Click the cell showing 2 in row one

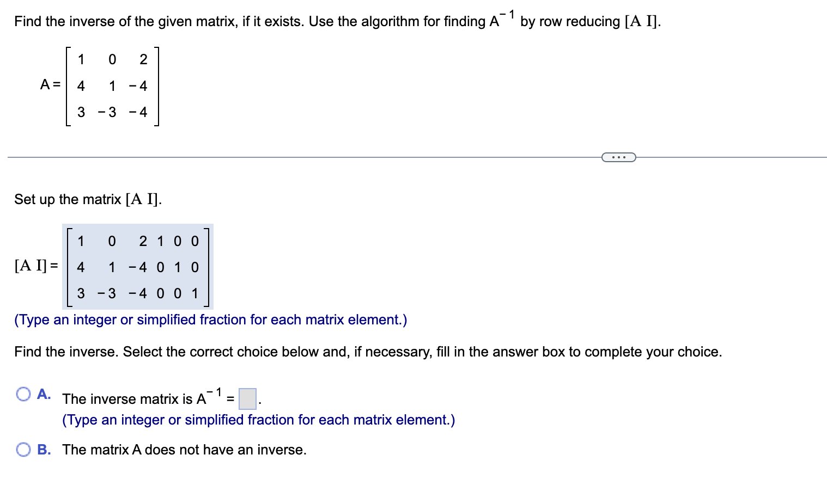142,241
